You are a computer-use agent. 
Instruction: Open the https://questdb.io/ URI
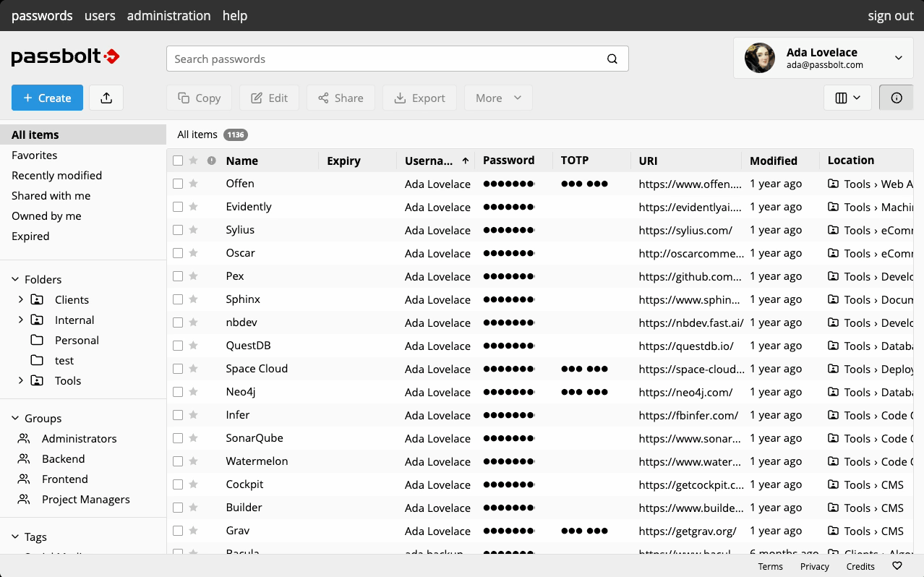686,346
